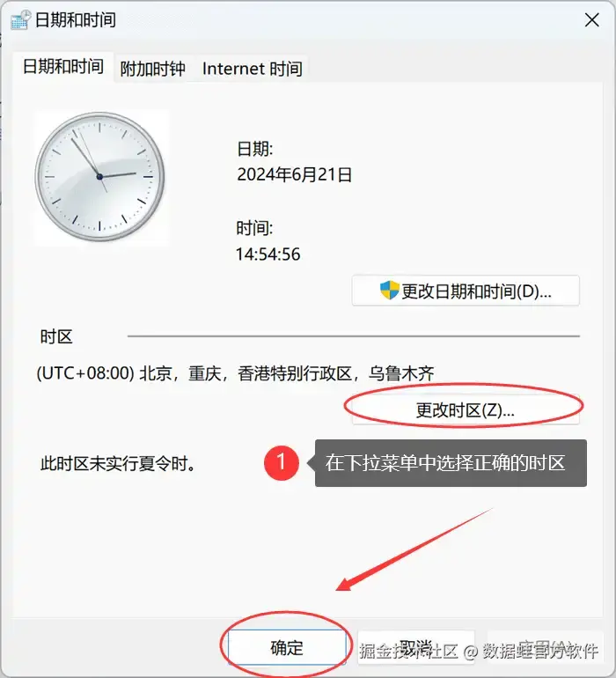This screenshot has width=616, height=678.
Task: Click the date text 2024年6月21日
Action: (295, 174)
